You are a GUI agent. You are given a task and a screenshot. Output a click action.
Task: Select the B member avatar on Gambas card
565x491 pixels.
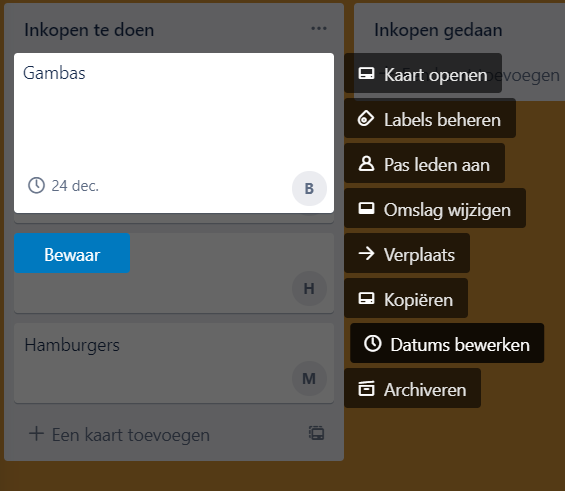(x=309, y=188)
